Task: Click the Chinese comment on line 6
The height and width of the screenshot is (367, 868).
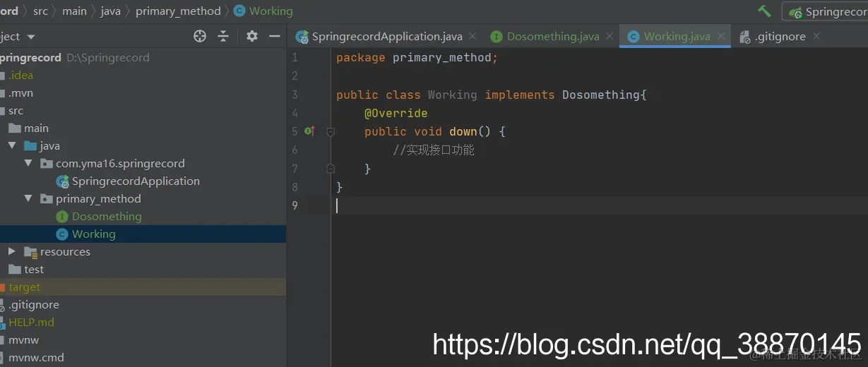Action: point(434,150)
